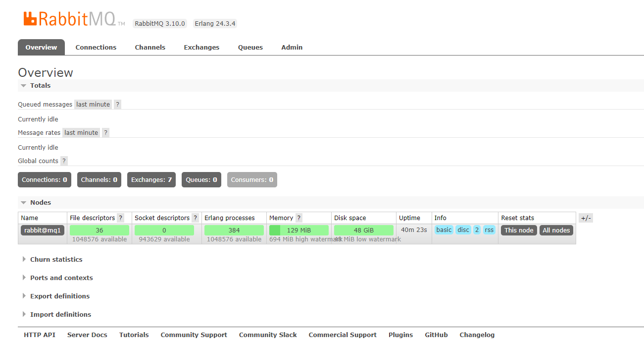Click the Channels: 0 count button

pyautogui.click(x=99, y=180)
